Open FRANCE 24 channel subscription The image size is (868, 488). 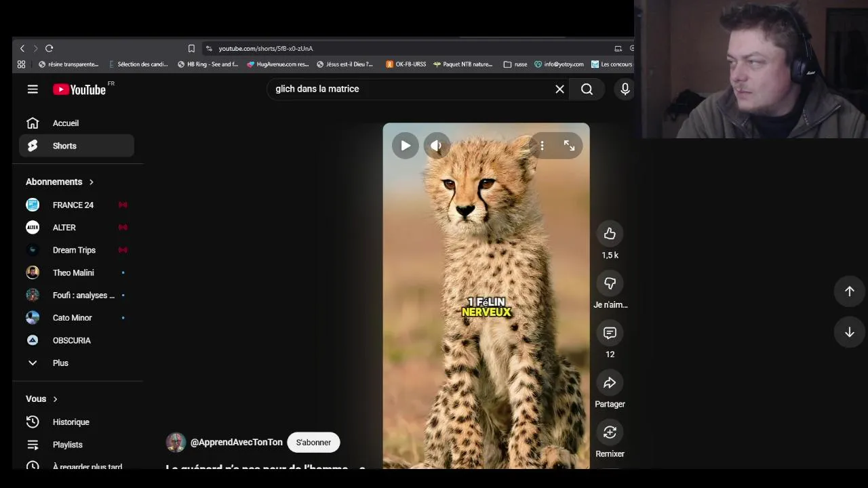coord(77,205)
